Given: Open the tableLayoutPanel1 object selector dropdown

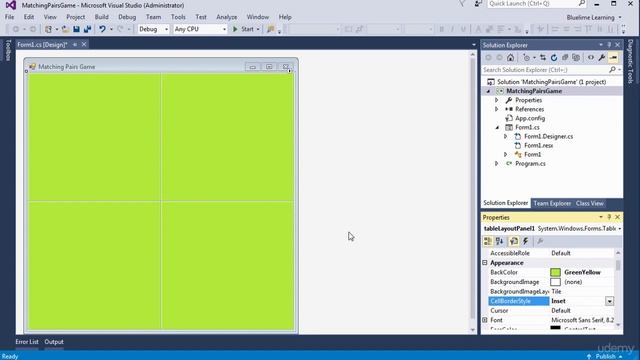Looking at the screenshot, I should (620, 229).
